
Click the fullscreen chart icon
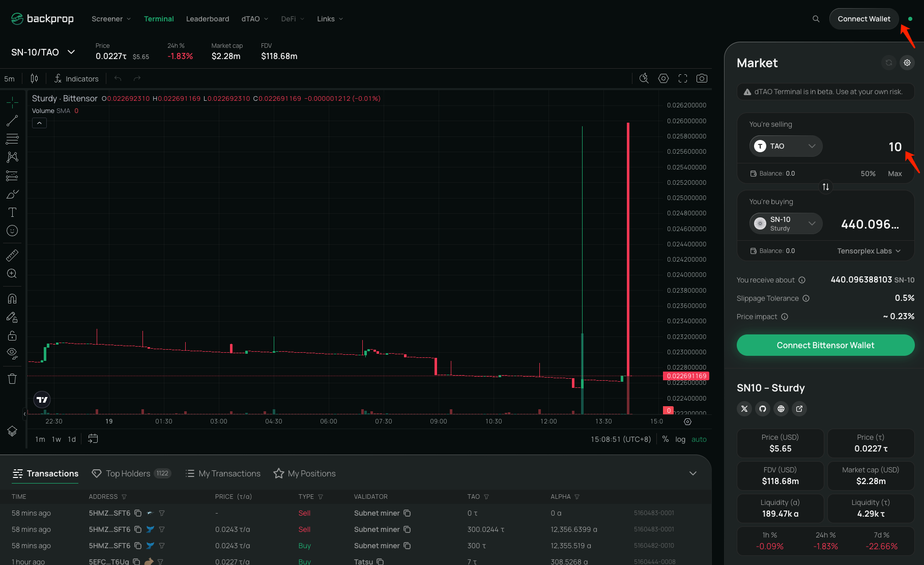pyautogui.click(x=683, y=78)
